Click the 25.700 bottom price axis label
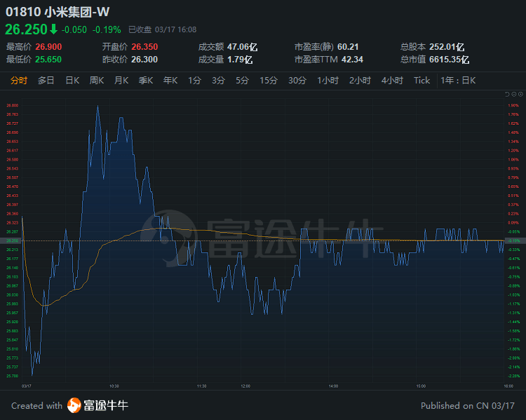 (13, 376)
